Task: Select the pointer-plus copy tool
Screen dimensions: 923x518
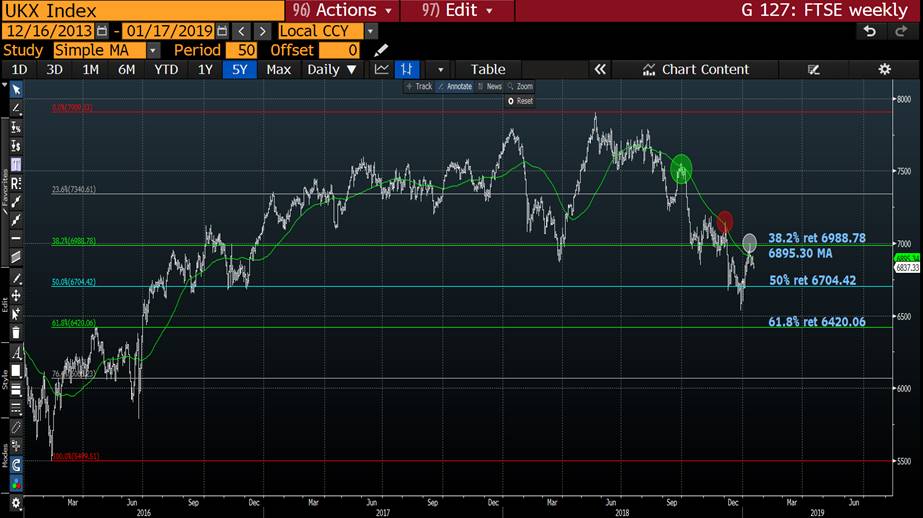Action: click(x=16, y=314)
